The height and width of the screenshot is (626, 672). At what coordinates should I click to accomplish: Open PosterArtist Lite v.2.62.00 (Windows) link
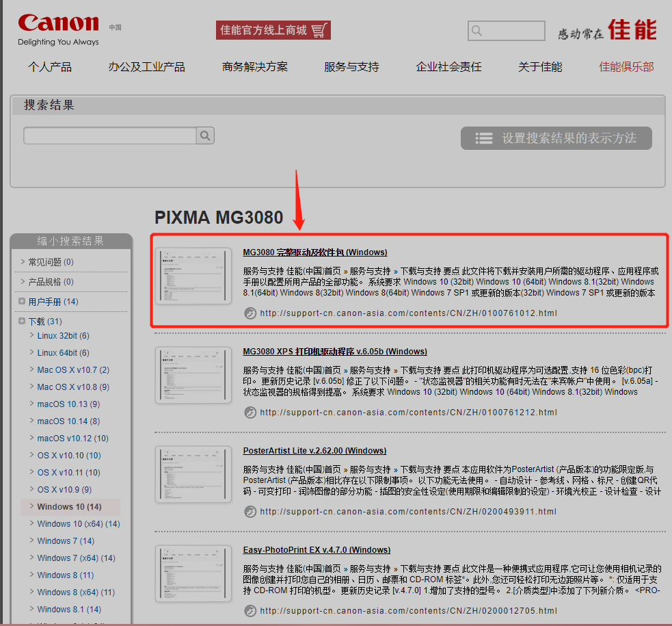314,451
